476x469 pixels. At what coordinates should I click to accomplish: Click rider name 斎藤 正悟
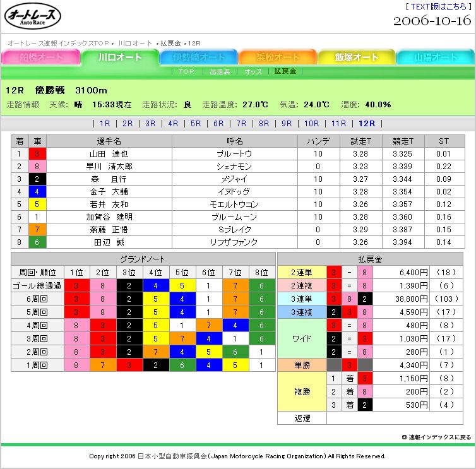109,230
